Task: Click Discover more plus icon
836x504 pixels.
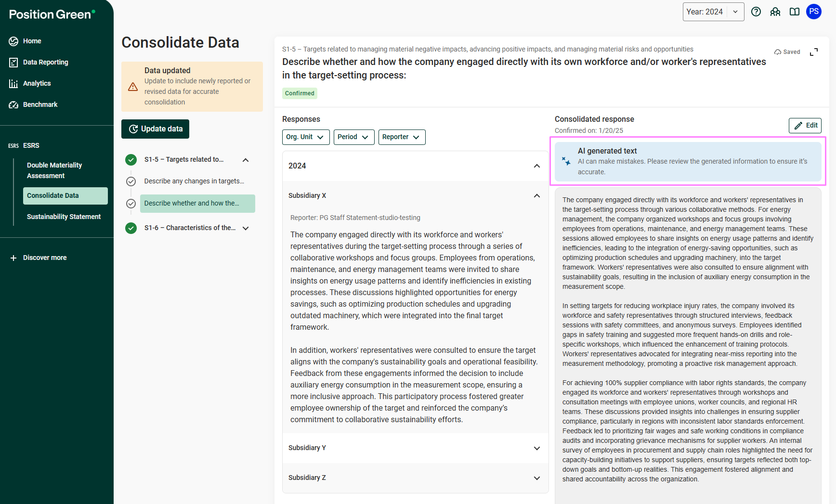Action: pos(13,258)
